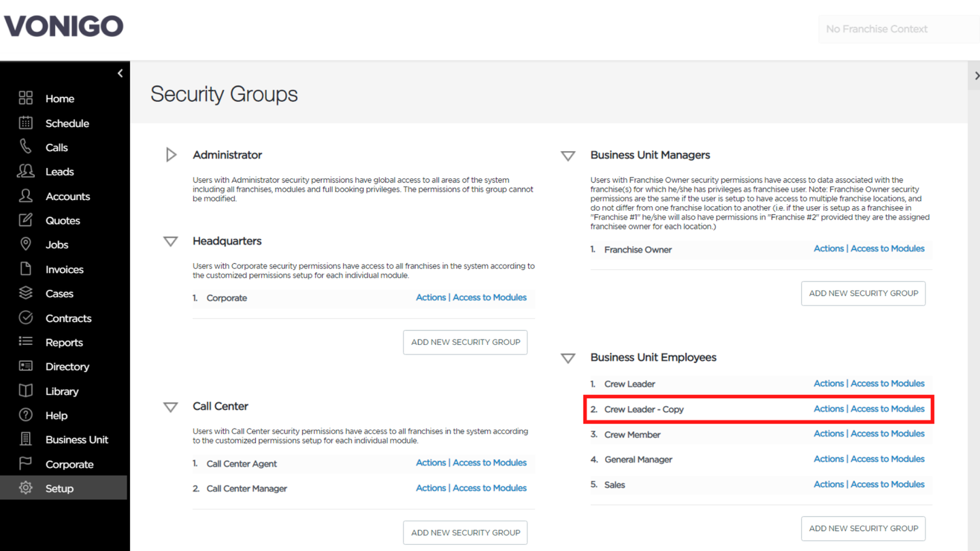Click the Jobs location pin icon
This screenshot has height=551, width=980.
click(x=25, y=244)
